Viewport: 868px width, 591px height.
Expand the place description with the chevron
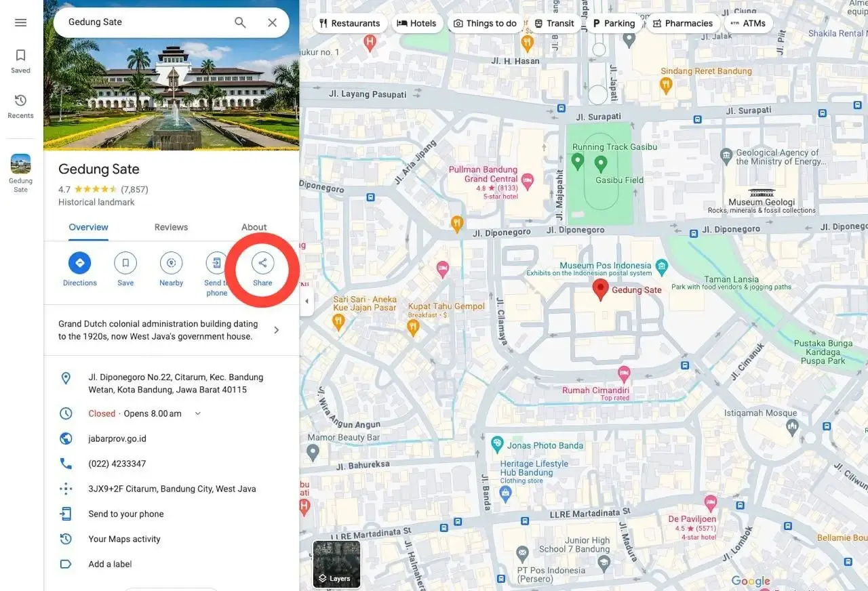coord(276,330)
